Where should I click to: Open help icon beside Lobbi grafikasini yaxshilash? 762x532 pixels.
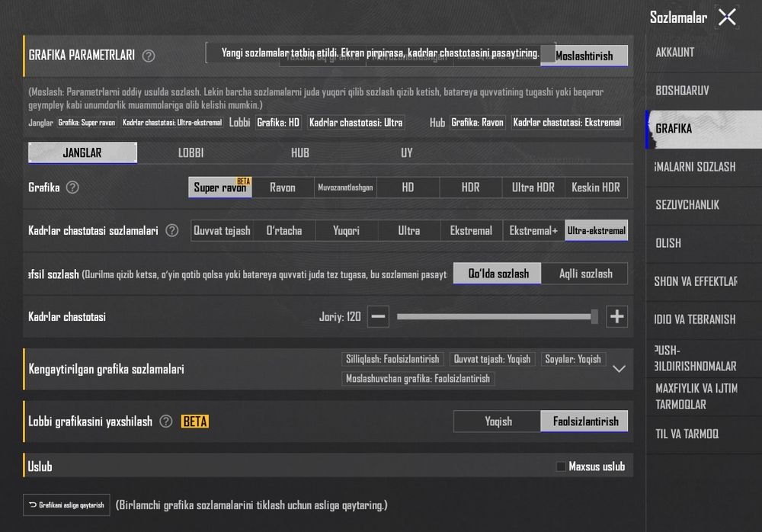click(x=166, y=421)
